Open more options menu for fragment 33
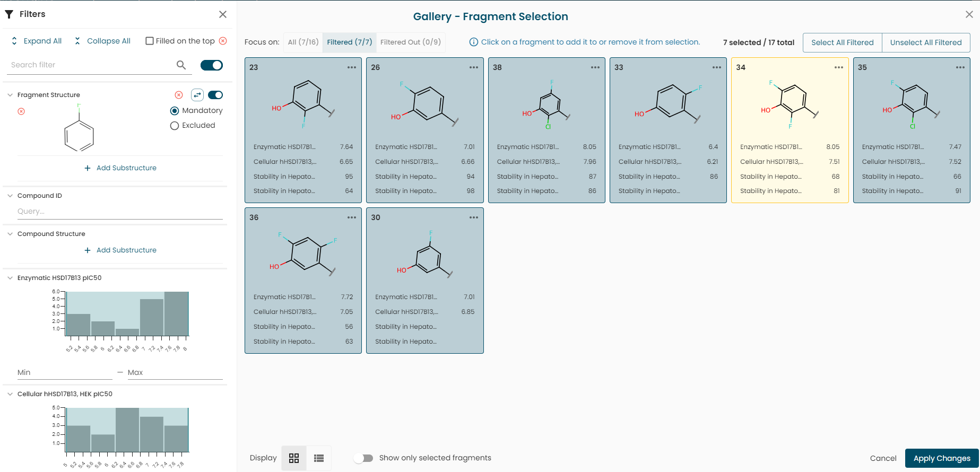980x472 pixels. pyautogui.click(x=717, y=67)
